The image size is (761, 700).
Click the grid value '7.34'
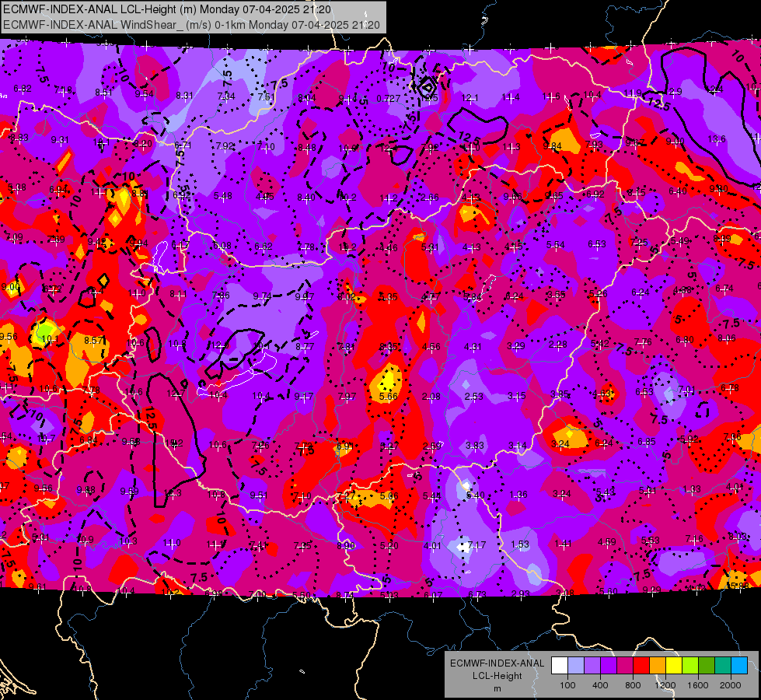[226, 96]
